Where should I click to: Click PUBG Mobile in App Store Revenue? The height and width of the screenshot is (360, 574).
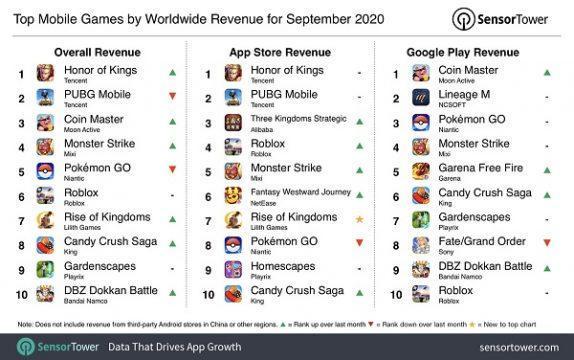coord(284,94)
